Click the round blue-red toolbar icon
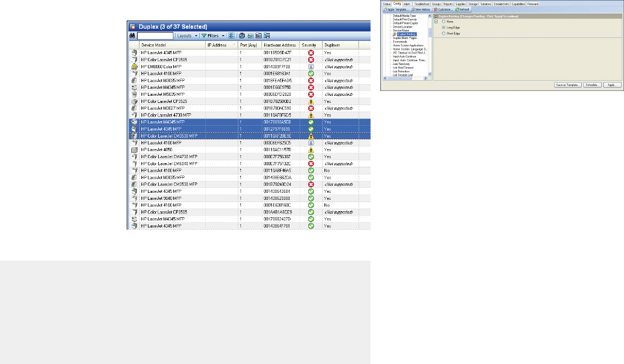Screen dimensions: 624x364 coord(242,36)
